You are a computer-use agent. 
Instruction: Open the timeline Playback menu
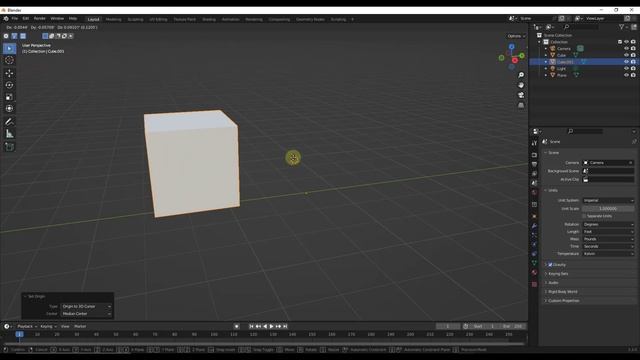27,327
